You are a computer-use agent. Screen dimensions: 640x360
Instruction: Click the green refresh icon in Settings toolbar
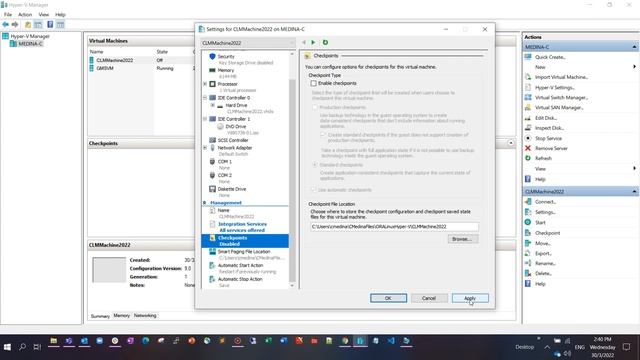click(x=325, y=42)
